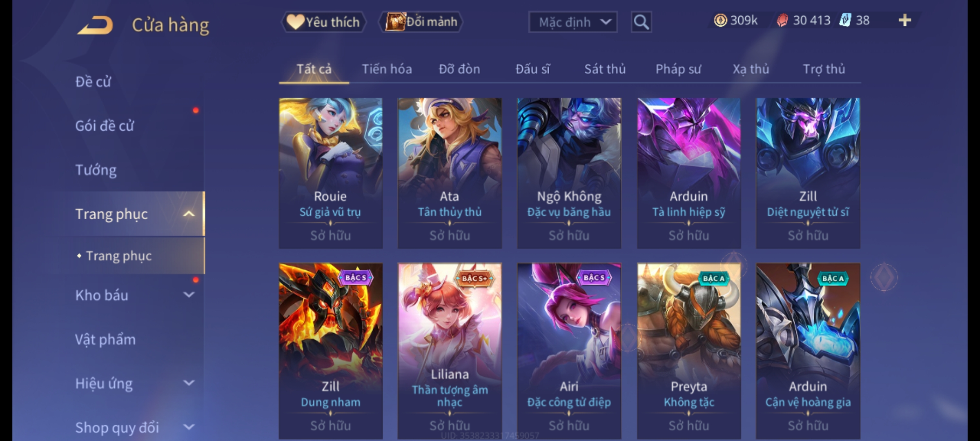
Task: Open Gói đề cử in sidebar
Action: pos(105,126)
